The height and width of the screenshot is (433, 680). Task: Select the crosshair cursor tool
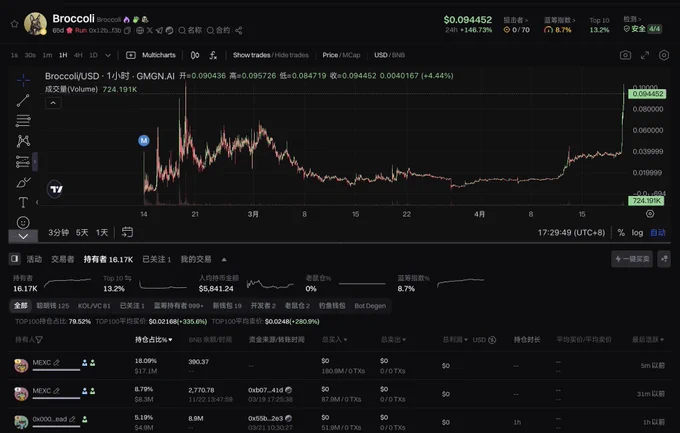pos(23,80)
